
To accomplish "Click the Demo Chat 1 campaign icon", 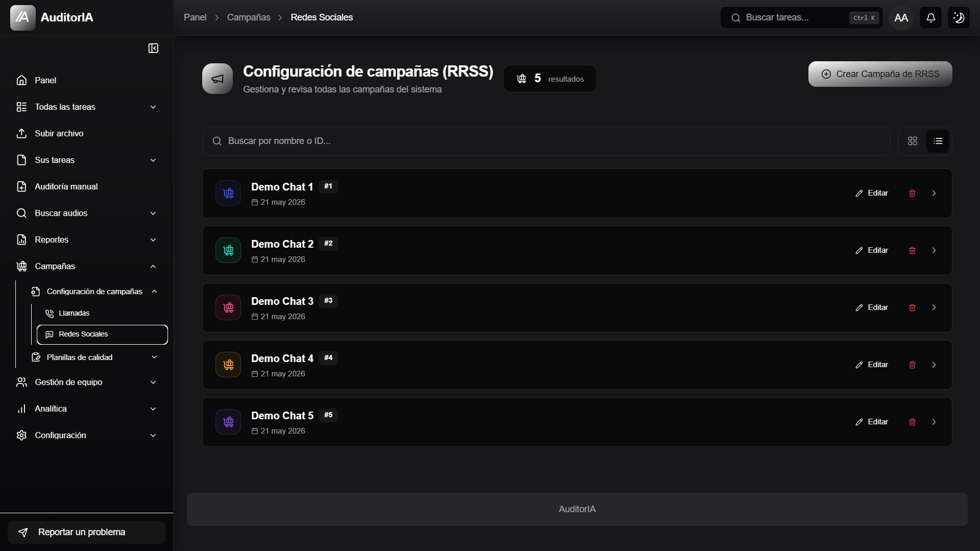I will tap(228, 193).
